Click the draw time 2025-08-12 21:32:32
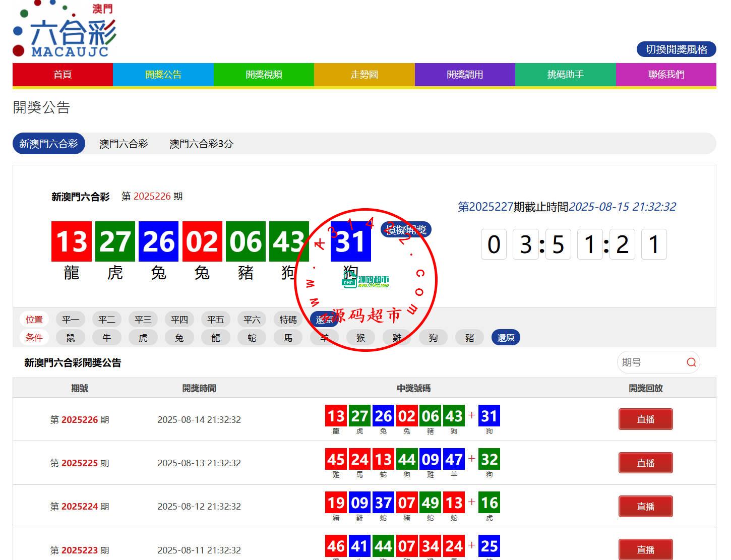The image size is (731, 560). (199, 507)
